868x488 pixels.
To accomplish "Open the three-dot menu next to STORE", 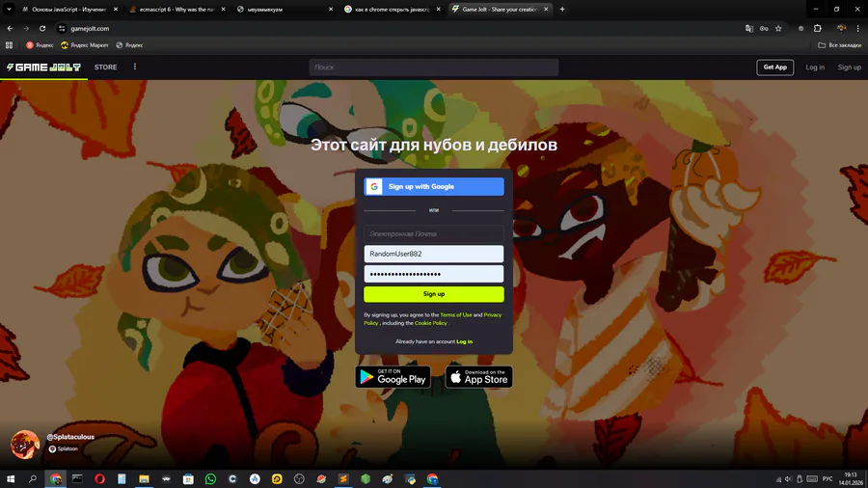I will tap(134, 67).
